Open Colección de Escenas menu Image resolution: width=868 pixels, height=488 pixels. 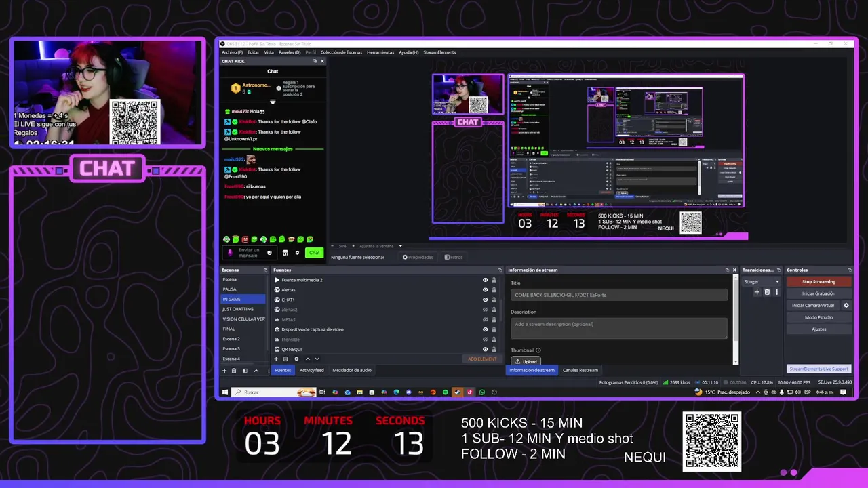(341, 52)
